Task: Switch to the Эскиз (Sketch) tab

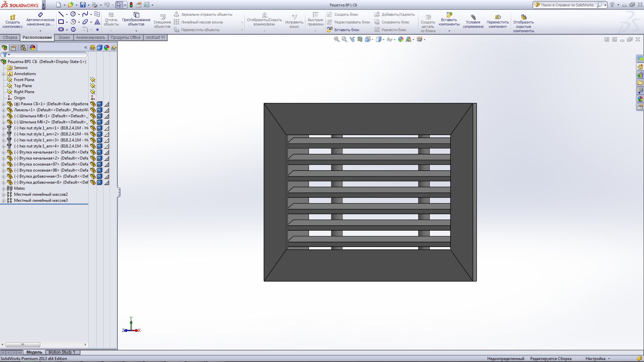Action: (x=63, y=37)
